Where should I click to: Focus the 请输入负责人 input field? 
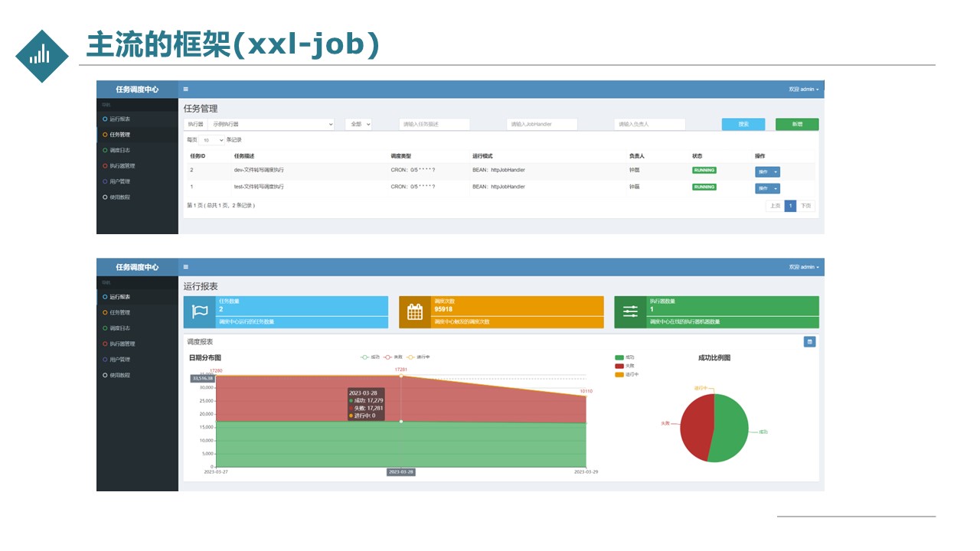tap(649, 124)
